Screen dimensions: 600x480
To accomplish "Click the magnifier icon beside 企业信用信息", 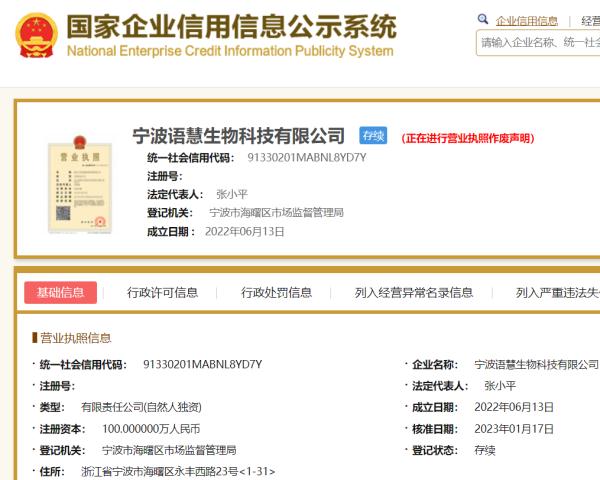I will point(483,19).
